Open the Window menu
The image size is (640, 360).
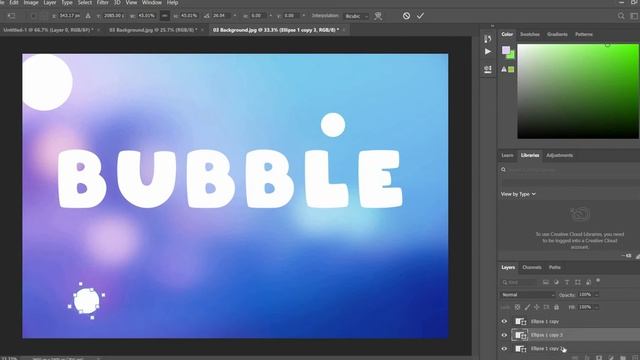(x=152, y=2)
